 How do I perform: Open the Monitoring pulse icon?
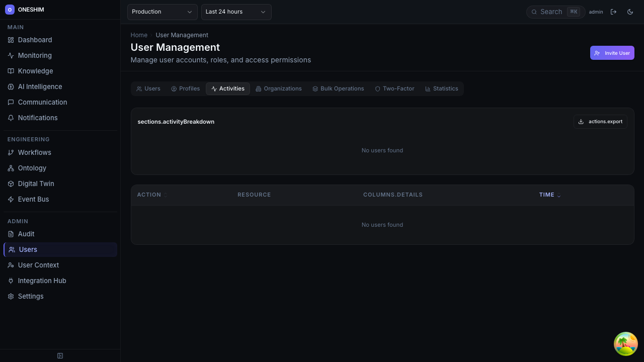[x=11, y=55]
